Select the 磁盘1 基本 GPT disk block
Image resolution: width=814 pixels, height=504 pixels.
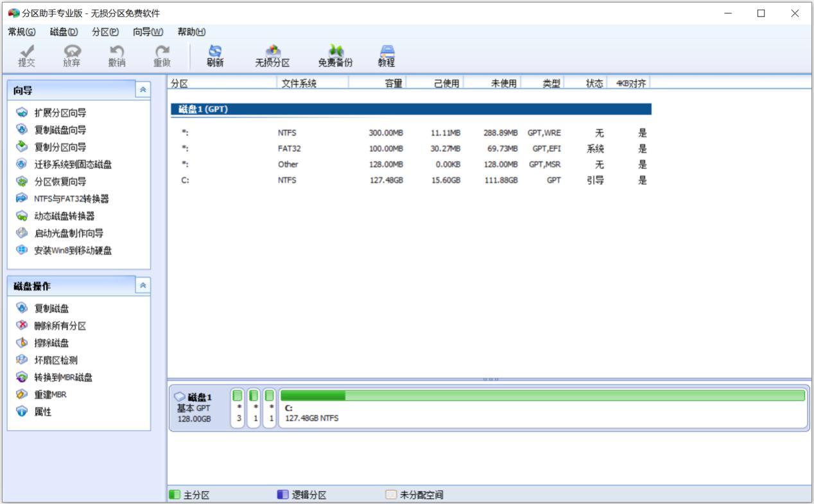pos(199,408)
